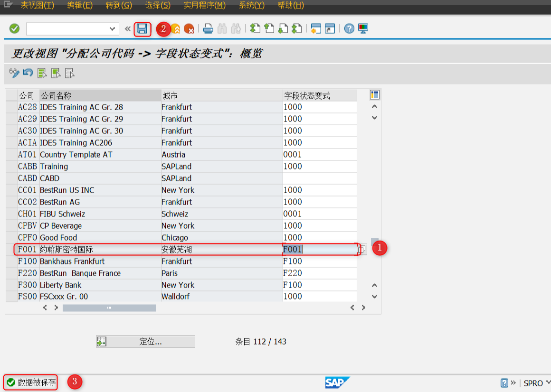Screen dimensions: 551x392
Task: Click the 字段状态变式 column header
Action: click(x=320, y=95)
